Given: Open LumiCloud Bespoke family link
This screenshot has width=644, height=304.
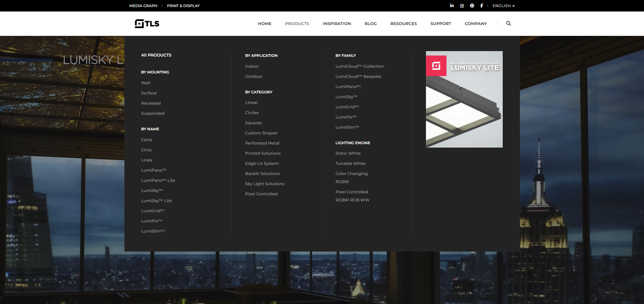Looking at the screenshot, I should tap(358, 77).
